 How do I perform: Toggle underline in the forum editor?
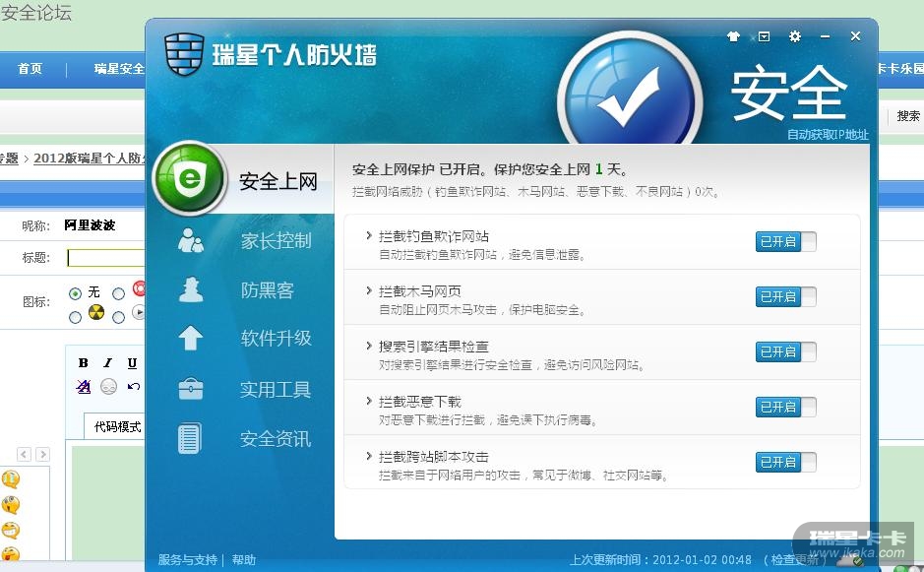(132, 362)
